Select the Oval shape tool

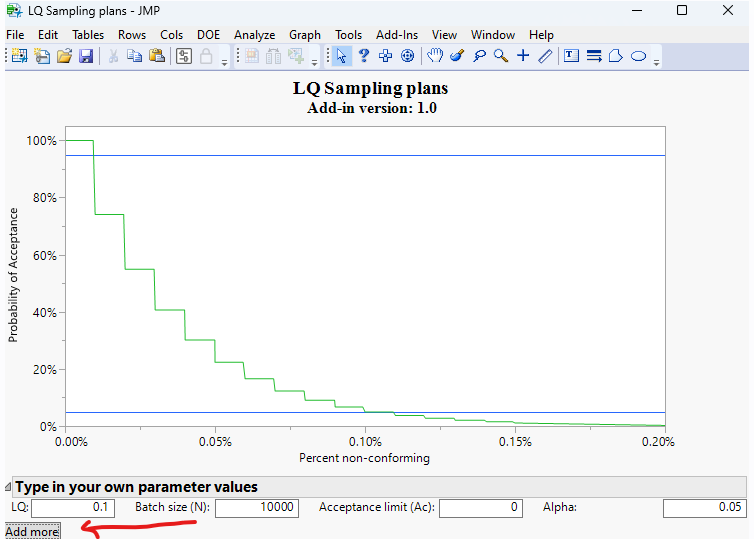coord(638,56)
